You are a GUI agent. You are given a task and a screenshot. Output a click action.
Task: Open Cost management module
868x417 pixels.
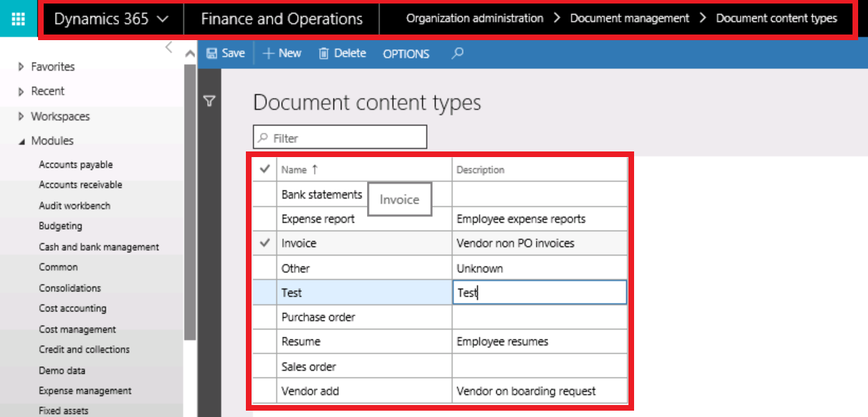click(77, 330)
